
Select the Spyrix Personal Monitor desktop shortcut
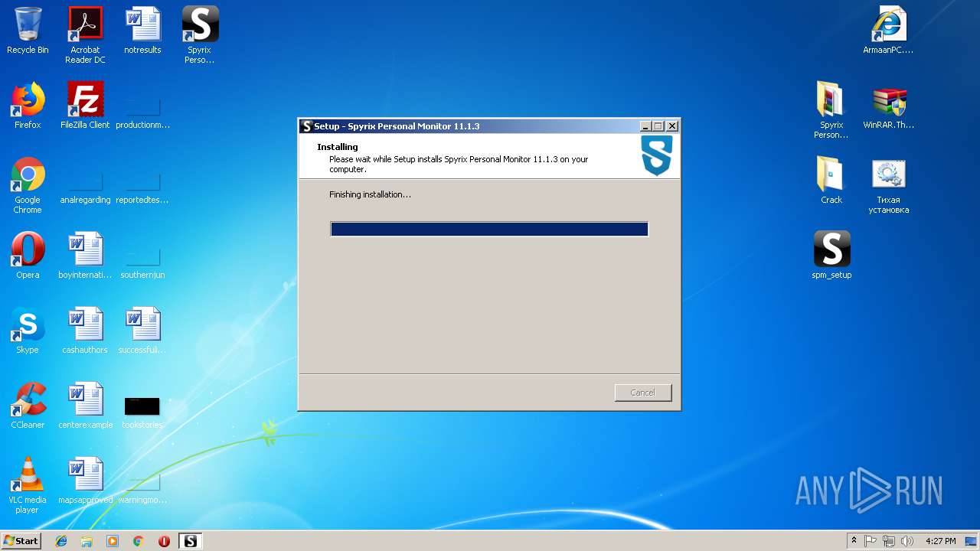pyautogui.click(x=200, y=35)
